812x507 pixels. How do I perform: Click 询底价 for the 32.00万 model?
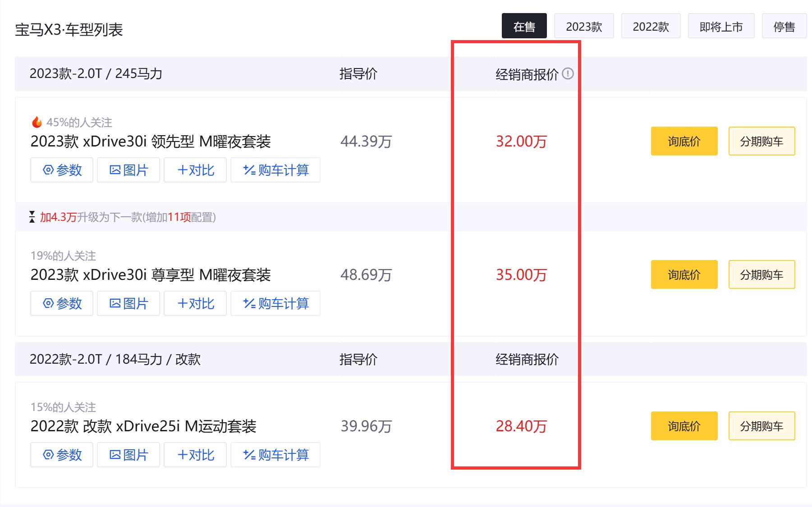[x=684, y=141]
